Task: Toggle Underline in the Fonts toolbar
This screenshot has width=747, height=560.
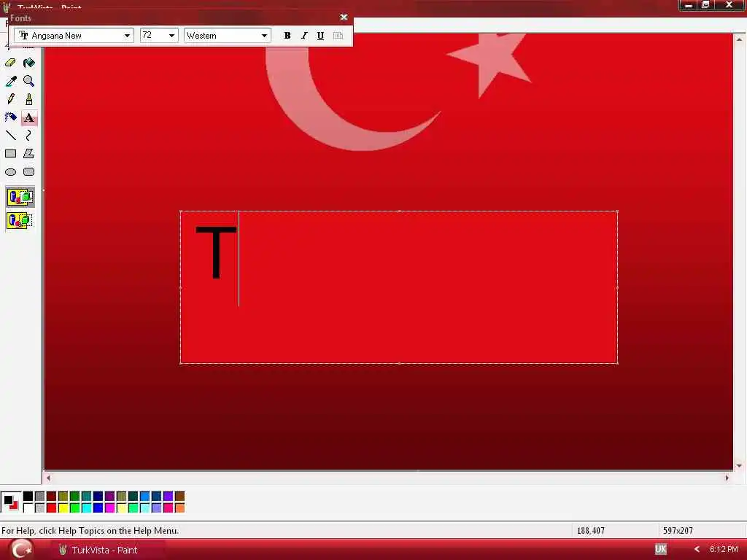Action: [321, 36]
